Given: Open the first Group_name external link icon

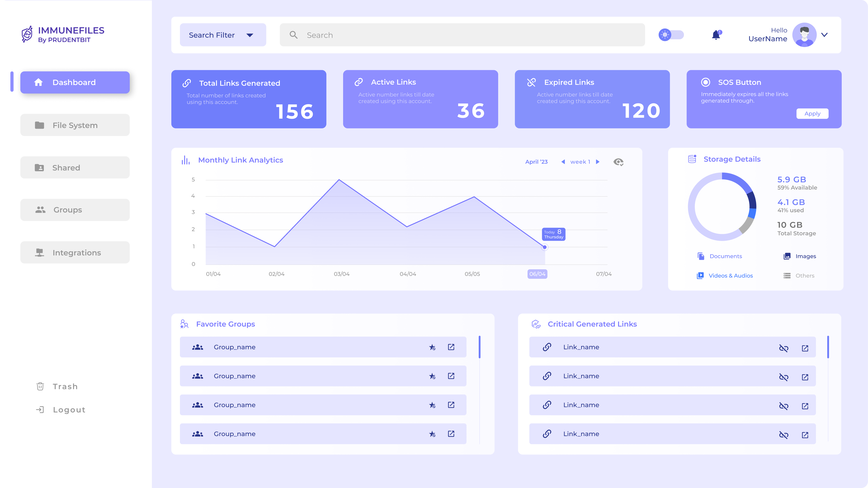Looking at the screenshot, I should [x=451, y=347].
